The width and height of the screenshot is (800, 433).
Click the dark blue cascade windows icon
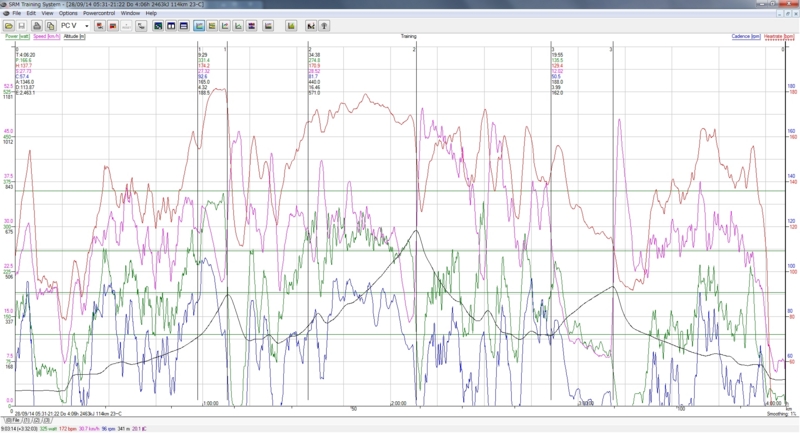point(158,26)
